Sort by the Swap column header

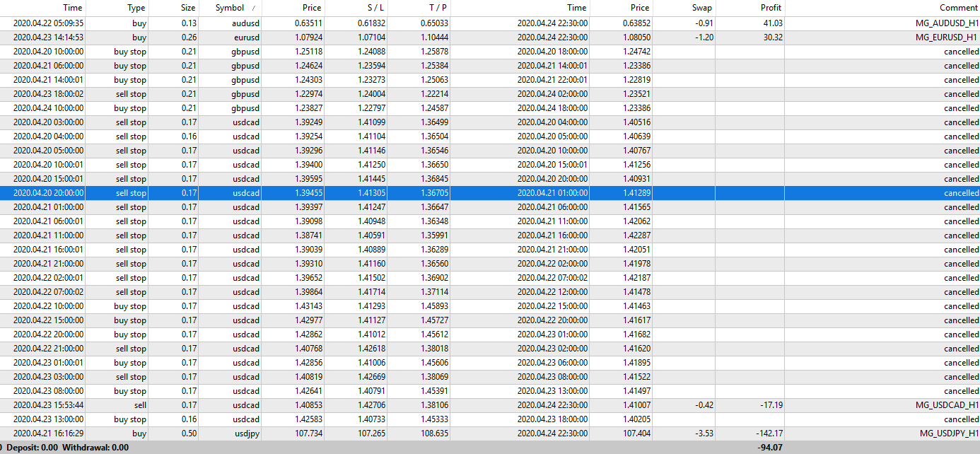(702, 8)
